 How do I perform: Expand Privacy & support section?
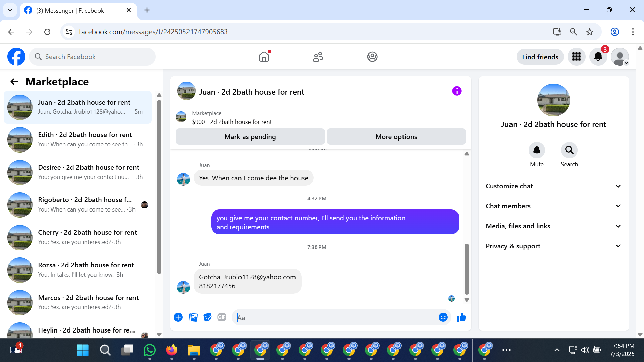[553, 246]
